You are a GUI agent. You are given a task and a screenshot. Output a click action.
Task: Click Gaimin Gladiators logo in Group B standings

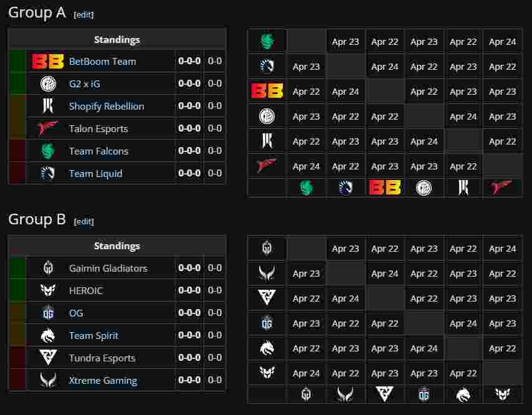point(48,268)
